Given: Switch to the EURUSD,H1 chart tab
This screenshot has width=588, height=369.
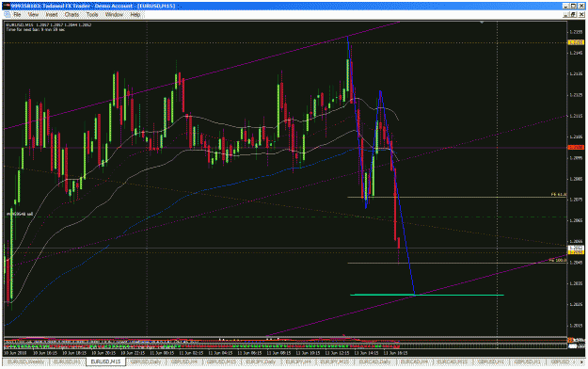Looking at the screenshot, I should click(x=67, y=361).
